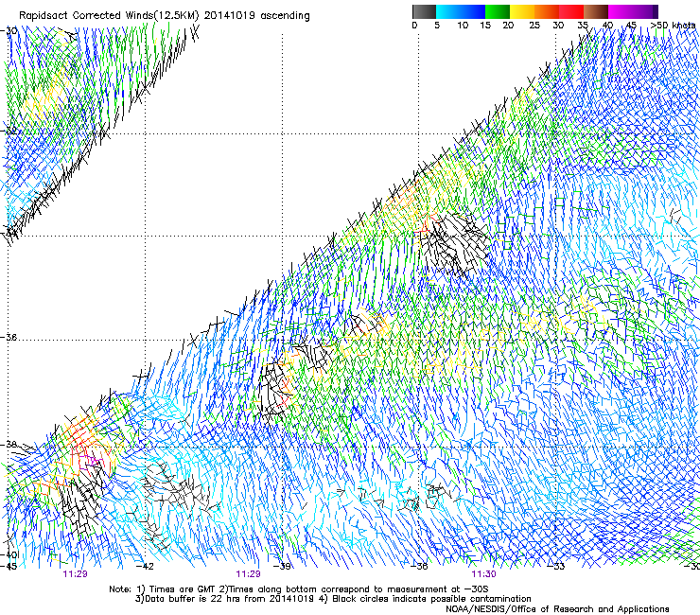Click the purple '11:29' time label near -39
This screenshot has height=615, width=700.
248,574
